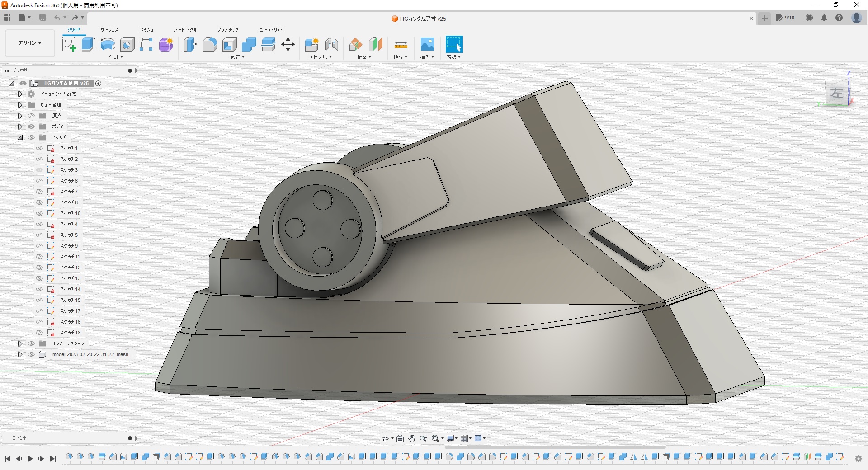Image resolution: width=868 pixels, height=470 pixels.
Task: Open the 修正 menu dropdown
Action: click(x=237, y=57)
